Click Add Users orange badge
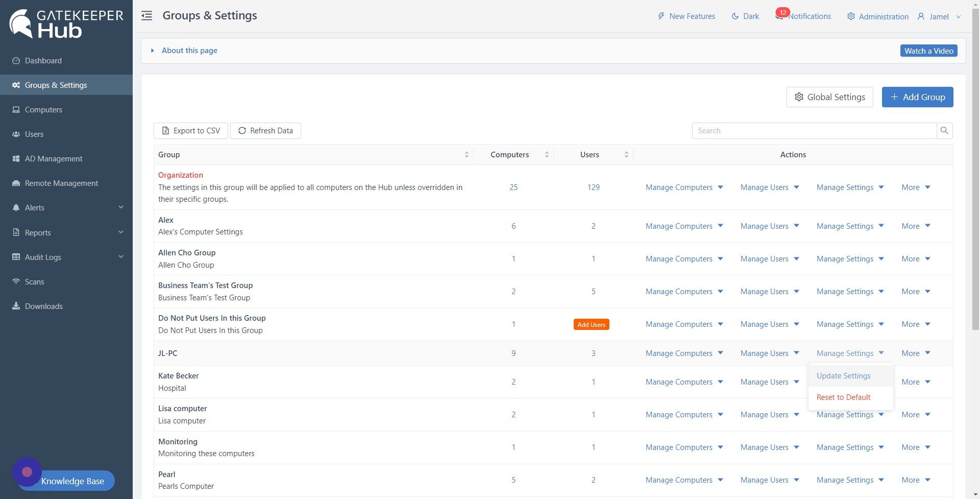 pyautogui.click(x=592, y=324)
